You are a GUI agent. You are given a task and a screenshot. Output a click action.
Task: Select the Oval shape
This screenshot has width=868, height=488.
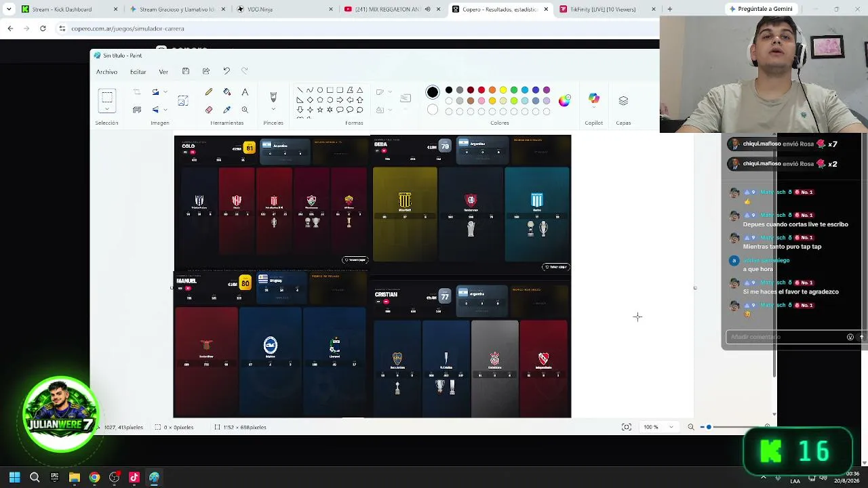pos(319,90)
